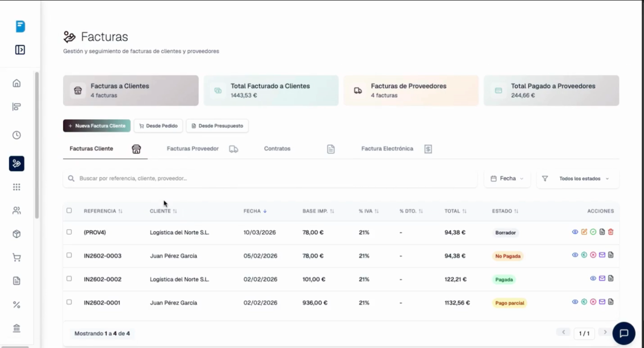The width and height of the screenshot is (644, 348).
Task: Switch to the Contratos tab
Action: (x=299, y=149)
